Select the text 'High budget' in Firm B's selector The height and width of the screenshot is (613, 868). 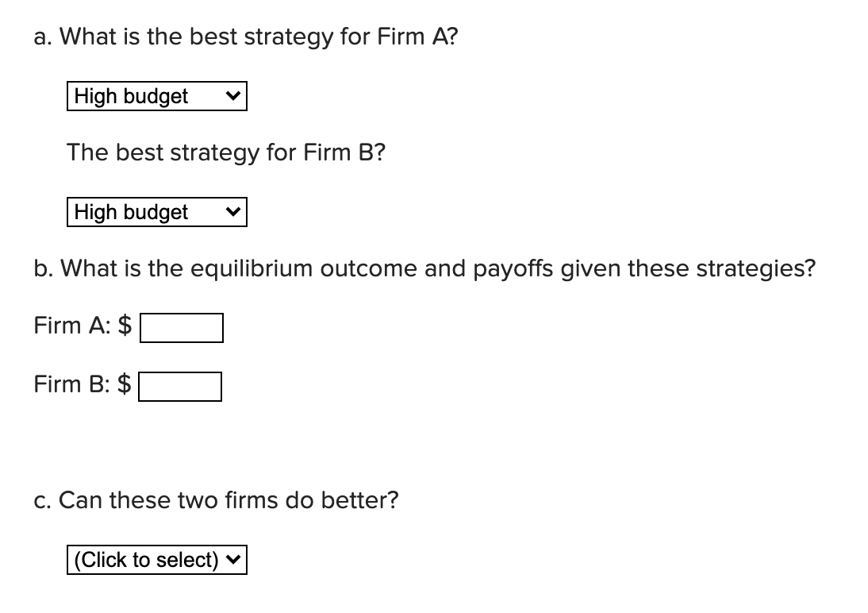click(130, 211)
